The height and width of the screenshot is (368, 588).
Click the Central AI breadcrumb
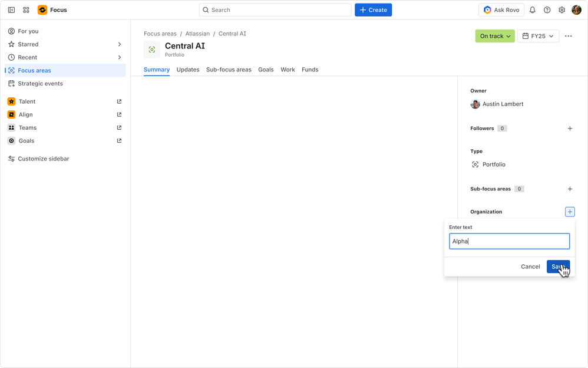pyautogui.click(x=232, y=34)
